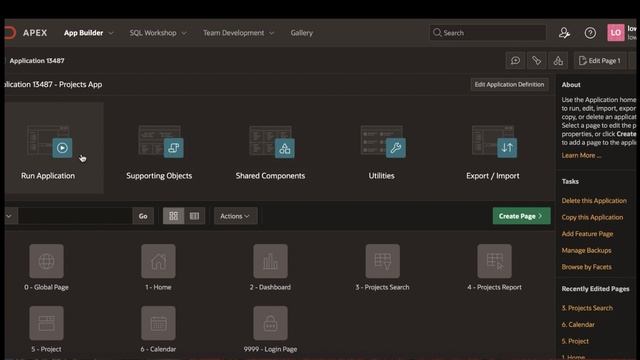Click Manage Backups link

pos(587,250)
